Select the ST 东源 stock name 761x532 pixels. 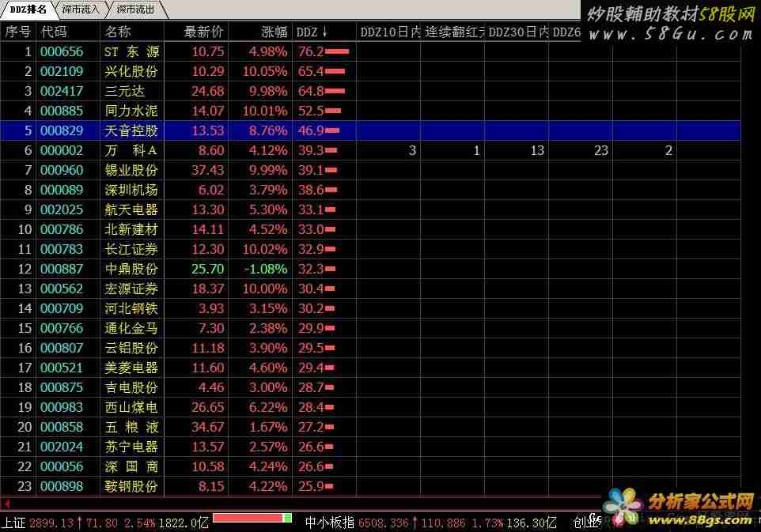(x=131, y=51)
